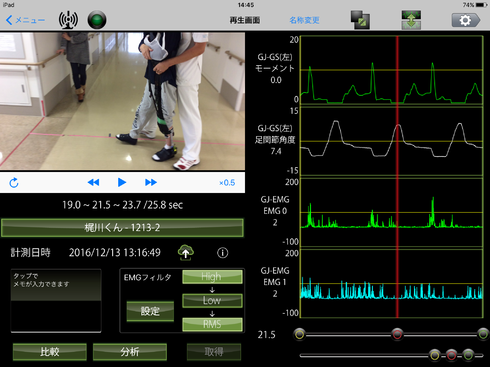Fast forward the video playback
The width and height of the screenshot is (490, 367).
(x=151, y=182)
